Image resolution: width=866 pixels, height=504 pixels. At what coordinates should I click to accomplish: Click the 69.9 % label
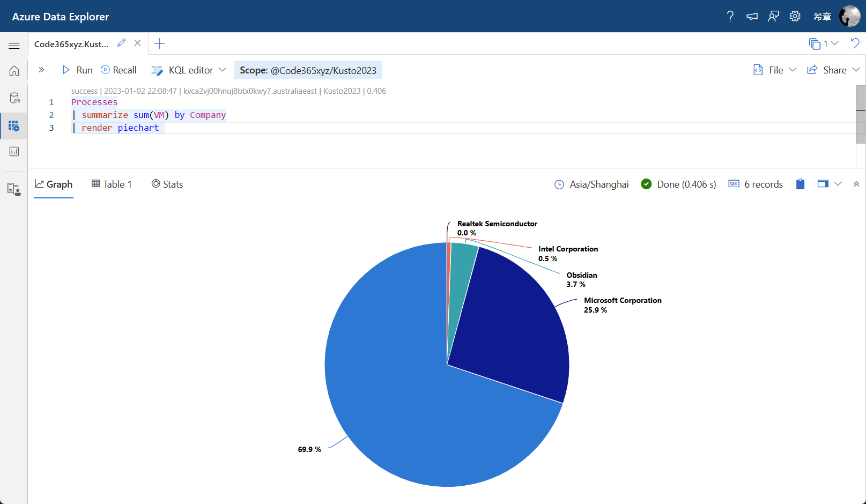(309, 449)
